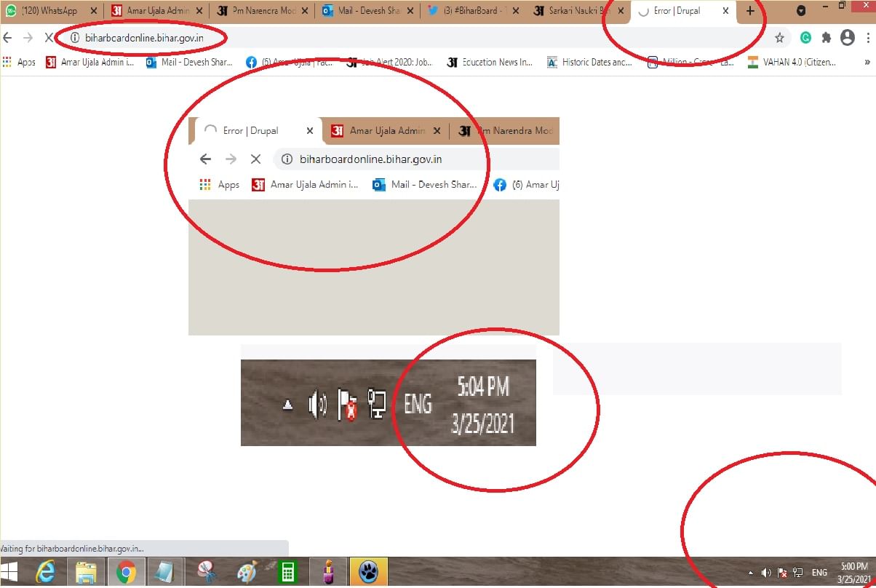The height and width of the screenshot is (588, 876).
Task: Open Snipping Tool from the taskbar
Action: click(x=206, y=573)
